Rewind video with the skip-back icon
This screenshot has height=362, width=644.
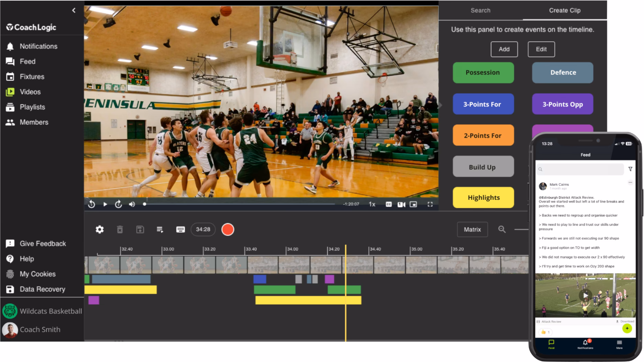(91, 204)
